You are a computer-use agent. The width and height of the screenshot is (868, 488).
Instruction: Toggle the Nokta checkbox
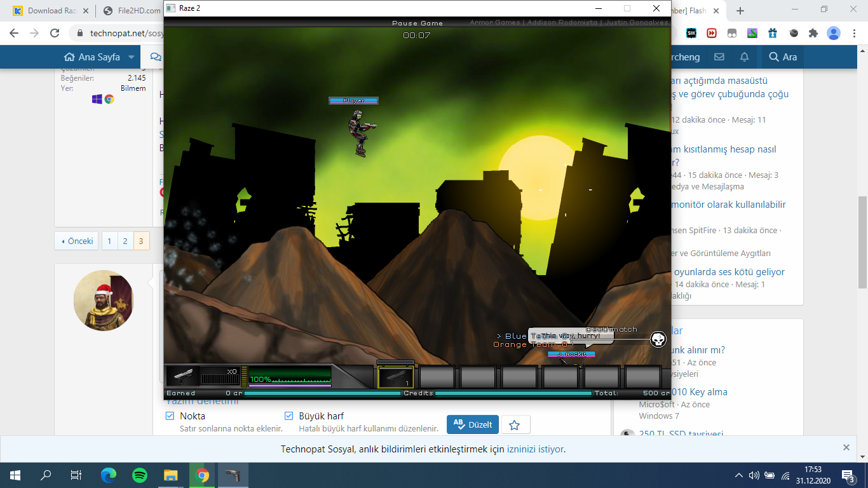[170, 416]
